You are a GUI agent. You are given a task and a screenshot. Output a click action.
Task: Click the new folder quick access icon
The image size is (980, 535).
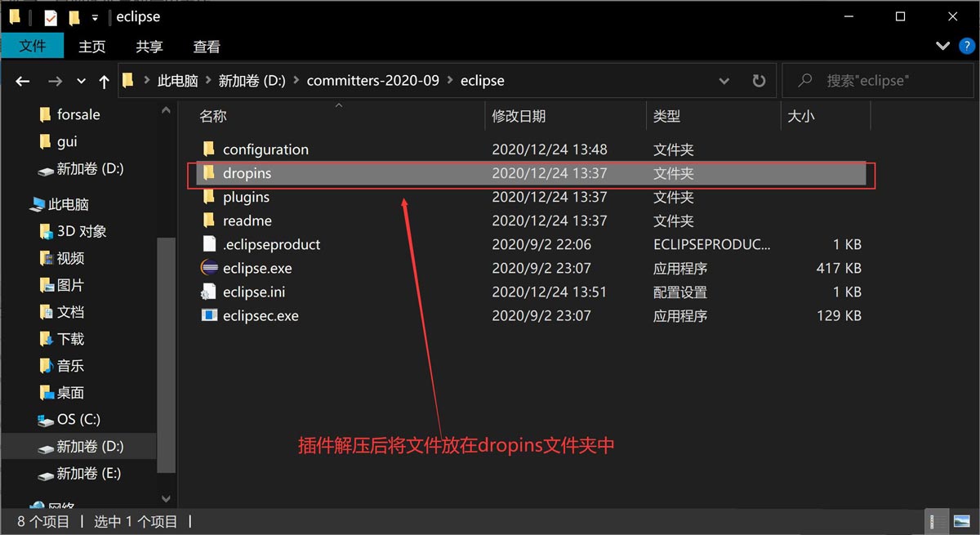[75, 17]
